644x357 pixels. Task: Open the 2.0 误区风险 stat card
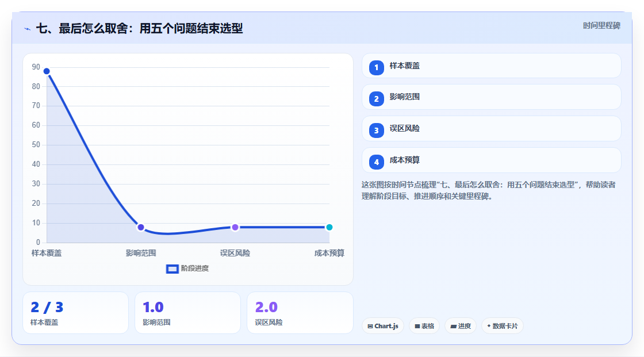[x=300, y=313]
